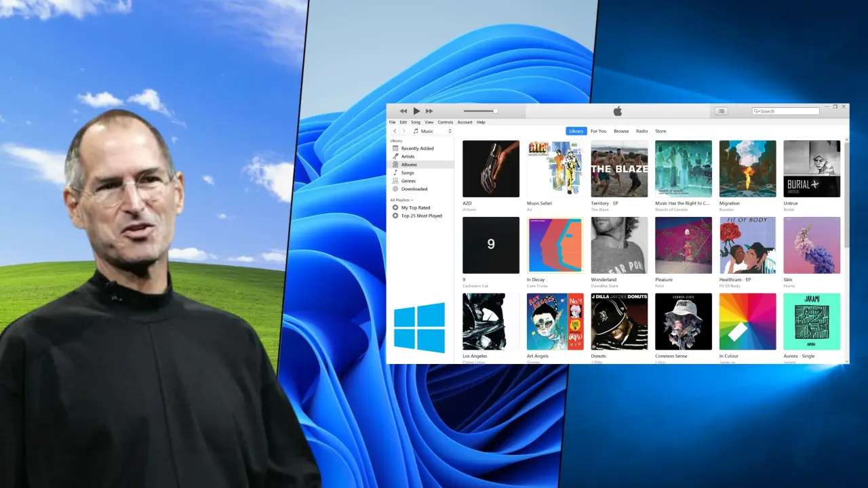Go to the Store tab

click(x=660, y=131)
